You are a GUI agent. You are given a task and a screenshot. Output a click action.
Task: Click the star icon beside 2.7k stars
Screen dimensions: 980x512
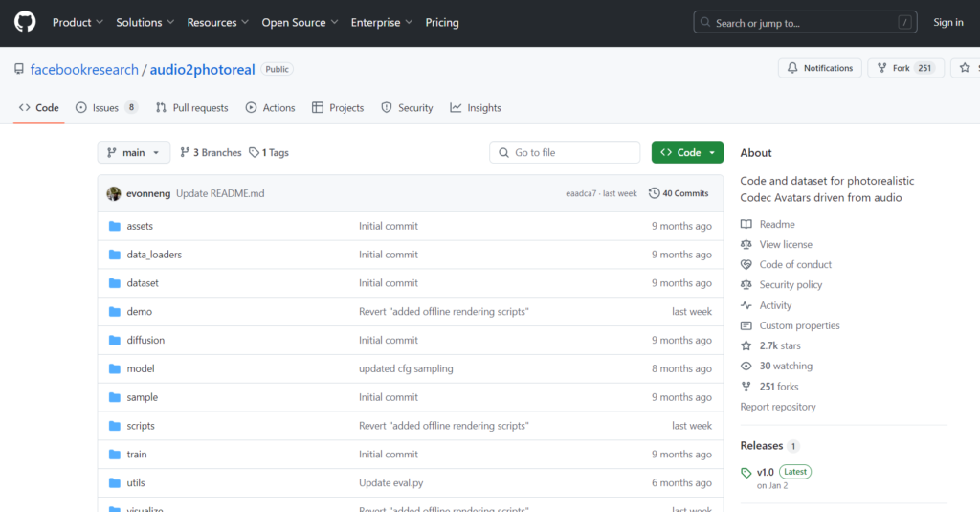point(746,345)
